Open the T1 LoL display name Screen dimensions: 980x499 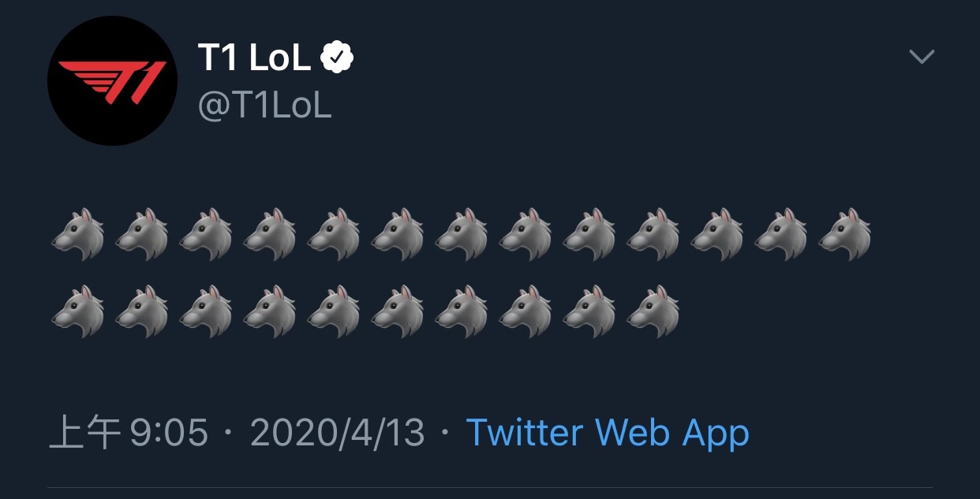(254, 58)
